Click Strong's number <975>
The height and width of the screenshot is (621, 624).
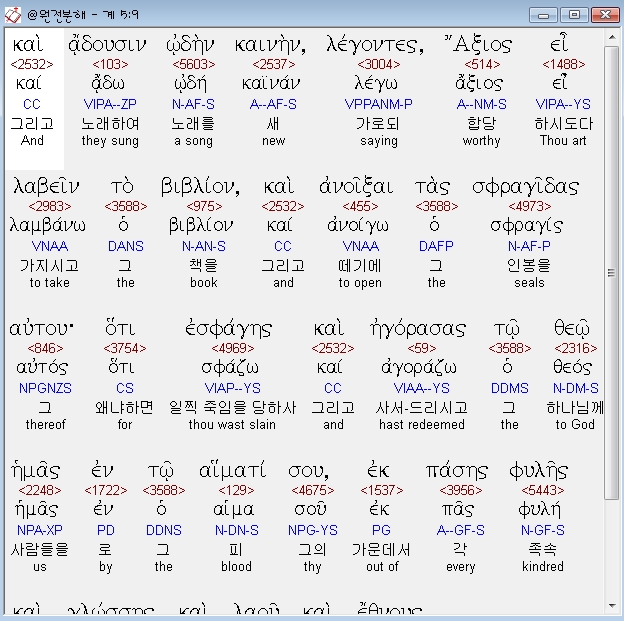coord(204,206)
